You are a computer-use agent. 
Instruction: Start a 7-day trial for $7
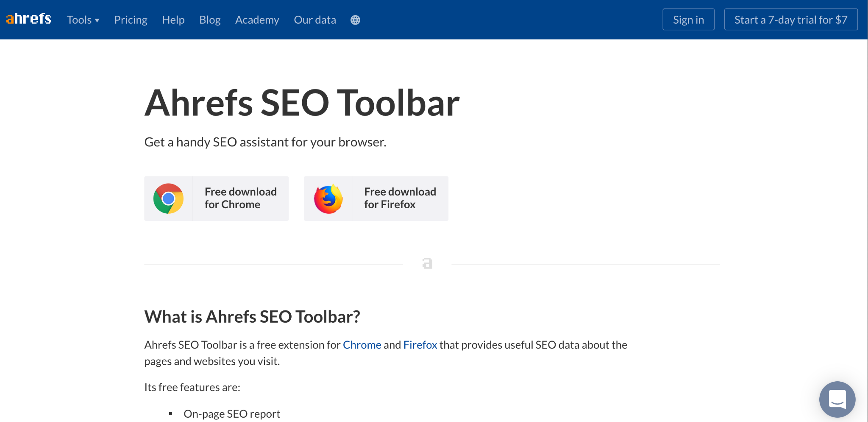pos(791,20)
